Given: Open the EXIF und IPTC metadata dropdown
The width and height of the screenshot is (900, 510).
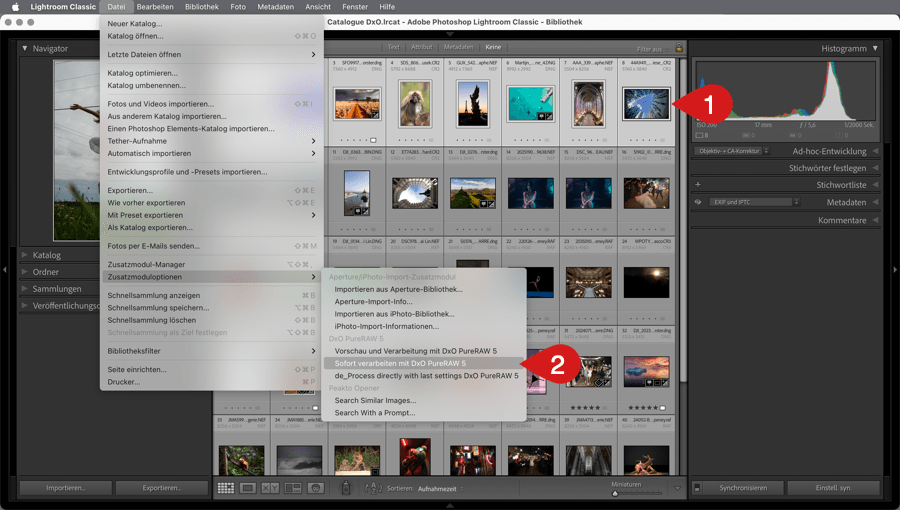Looking at the screenshot, I should point(754,202).
